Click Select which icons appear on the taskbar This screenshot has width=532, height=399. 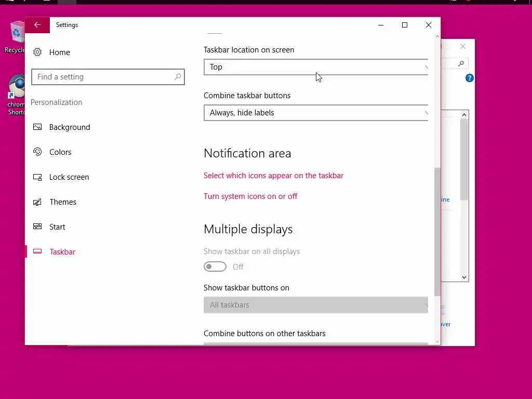tap(273, 176)
